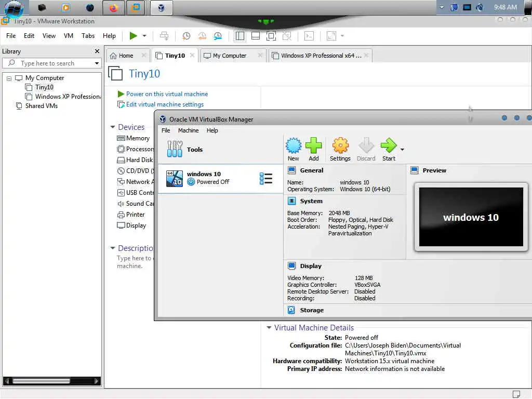This screenshot has height=399, width=532.
Task: Select the Printer device entry
Action: (131, 215)
